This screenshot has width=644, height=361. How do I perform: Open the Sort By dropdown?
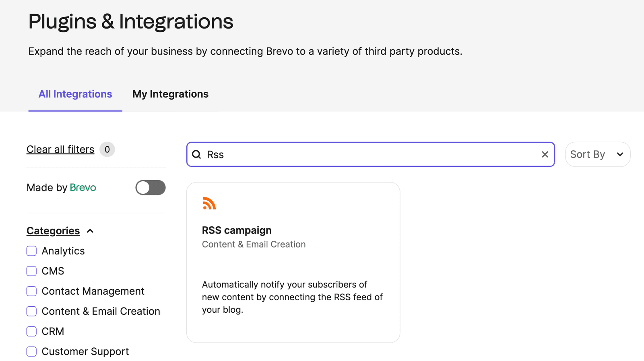point(598,154)
